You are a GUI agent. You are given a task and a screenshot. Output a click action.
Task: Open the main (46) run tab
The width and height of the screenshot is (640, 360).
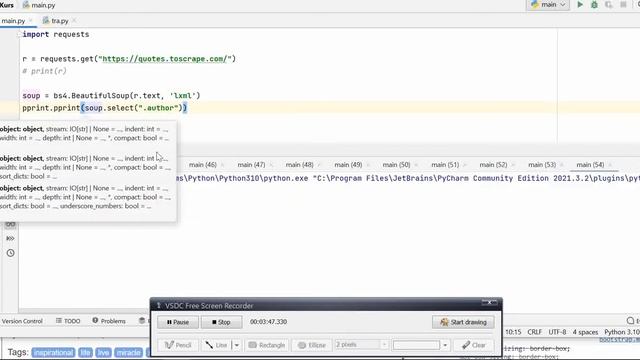[x=202, y=164]
